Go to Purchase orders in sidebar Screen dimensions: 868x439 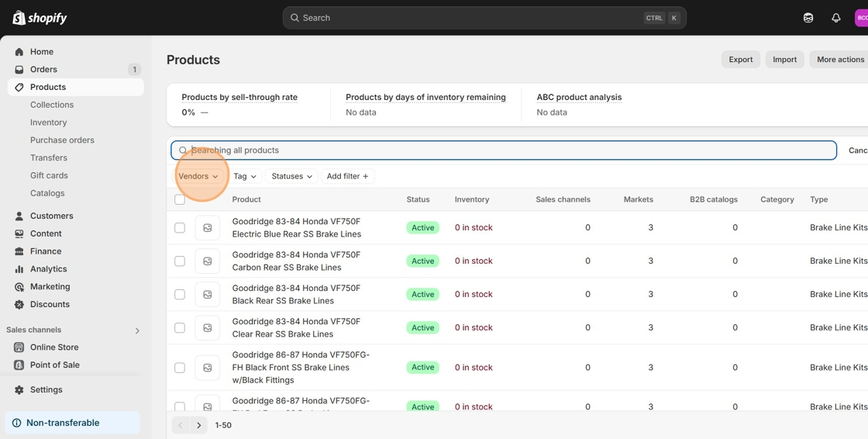pos(63,140)
